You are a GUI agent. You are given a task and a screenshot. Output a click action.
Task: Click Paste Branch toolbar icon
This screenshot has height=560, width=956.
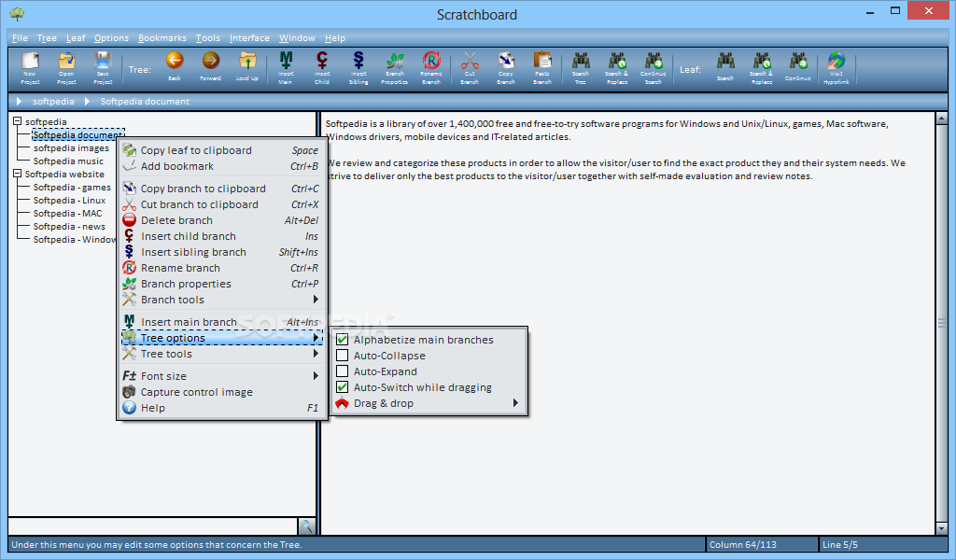(x=542, y=67)
